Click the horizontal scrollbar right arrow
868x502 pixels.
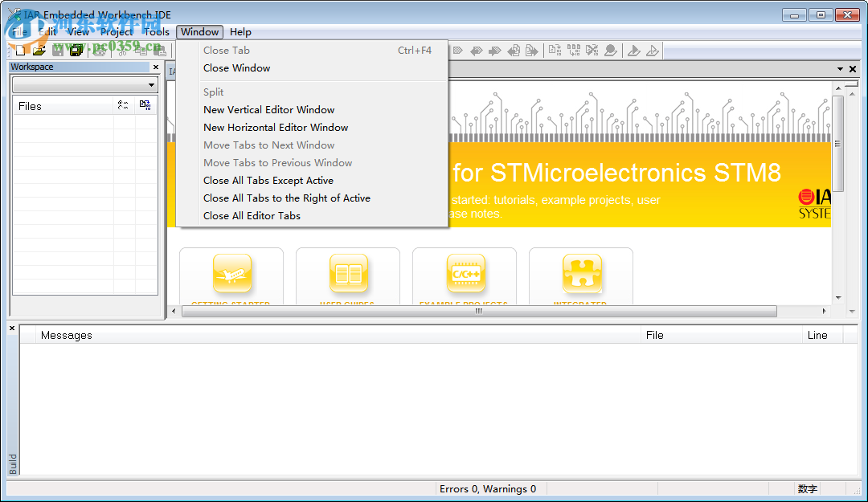coord(824,312)
